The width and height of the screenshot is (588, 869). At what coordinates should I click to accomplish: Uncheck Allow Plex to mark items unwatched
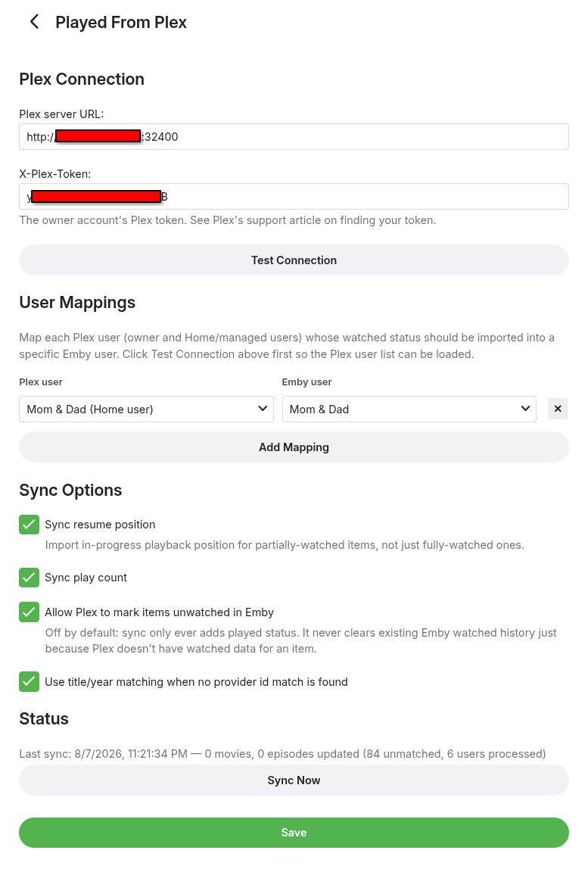coord(29,612)
